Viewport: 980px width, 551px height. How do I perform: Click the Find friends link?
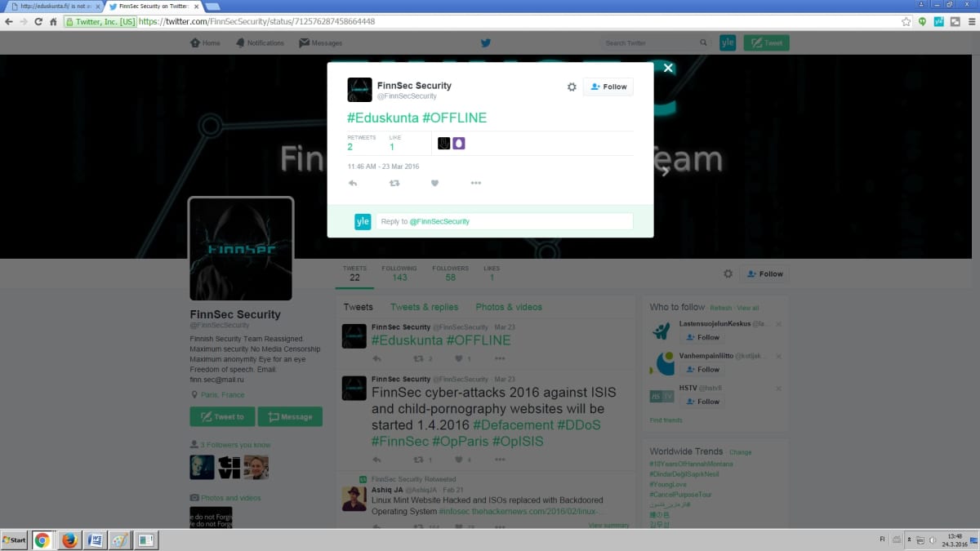(666, 420)
